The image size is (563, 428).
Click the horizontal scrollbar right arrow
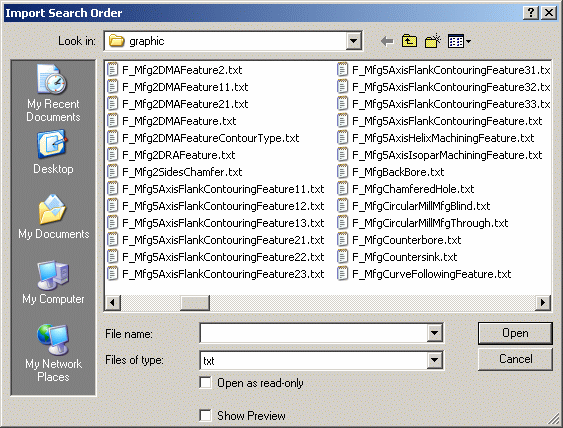click(543, 302)
